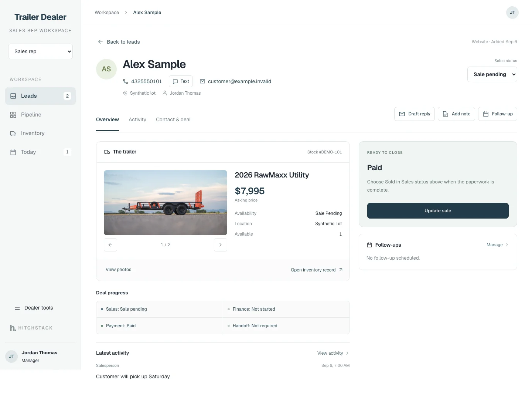The image size is (532, 402).
Task: Click Back to leads link
Action: [119, 42]
